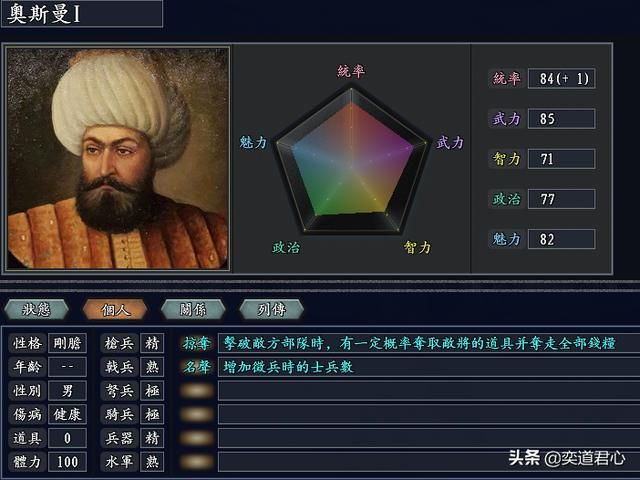This screenshot has width=640, height=480.
Task: Click the 年齡 label
Action: coord(27,367)
